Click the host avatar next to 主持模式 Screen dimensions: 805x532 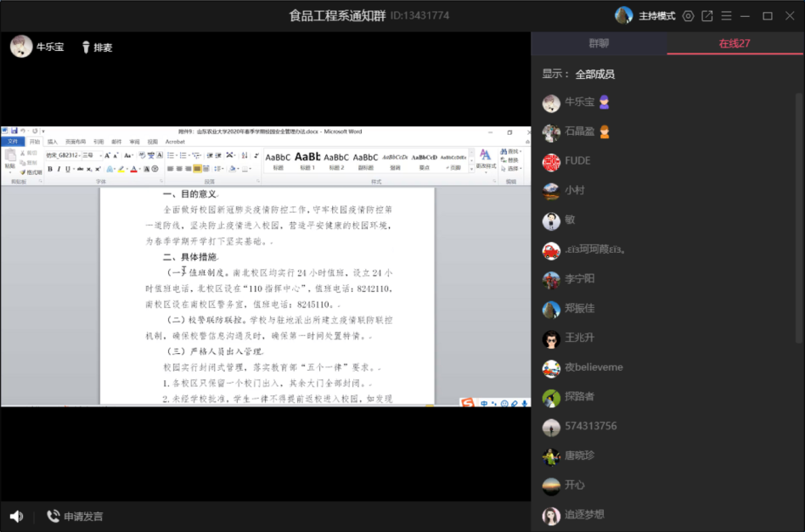click(x=624, y=16)
